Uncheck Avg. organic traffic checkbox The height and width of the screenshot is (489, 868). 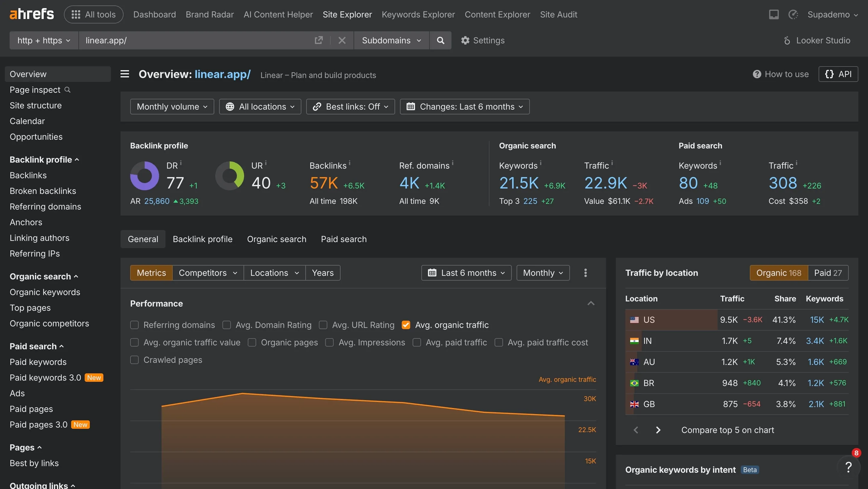[406, 325]
